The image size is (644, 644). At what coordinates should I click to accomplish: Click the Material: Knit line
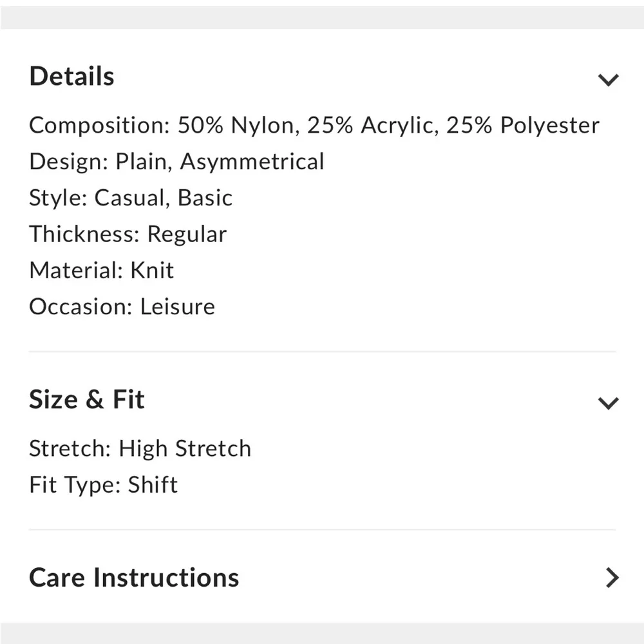[101, 270]
